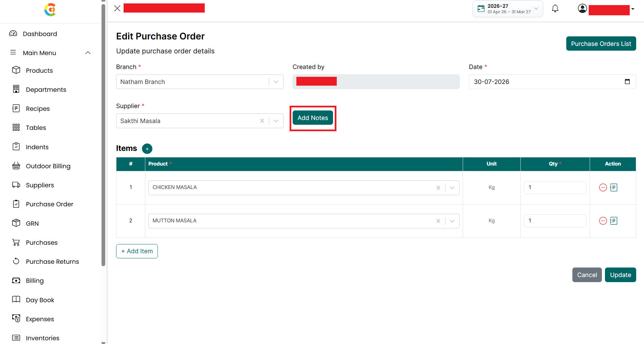Open the notes icon for CHICKEN MASALA row
The width and height of the screenshot is (644, 344).
click(613, 188)
